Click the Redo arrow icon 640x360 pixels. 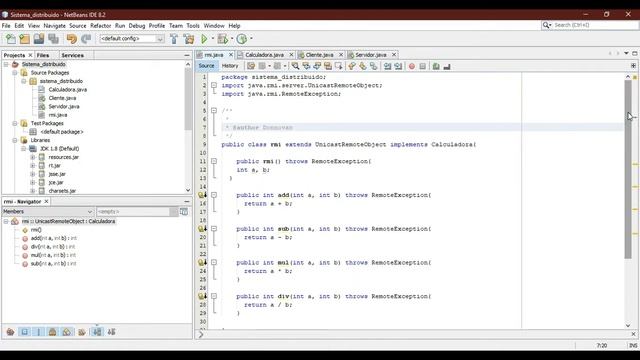click(x=86, y=39)
